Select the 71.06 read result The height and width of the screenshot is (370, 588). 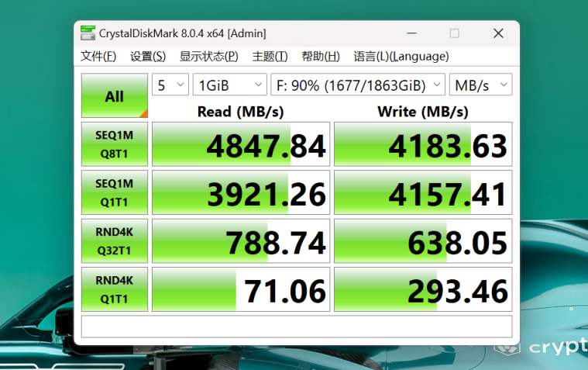pyautogui.click(x=241, y=289)
